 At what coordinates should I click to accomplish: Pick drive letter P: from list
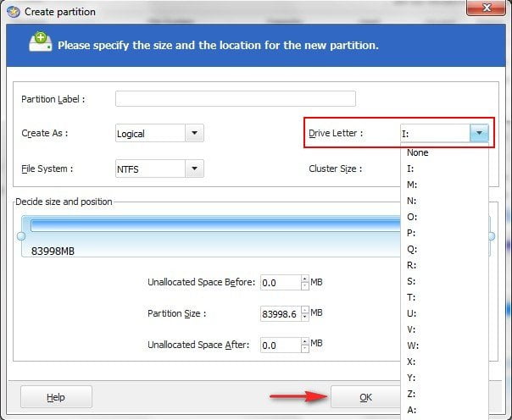(413, 233)
